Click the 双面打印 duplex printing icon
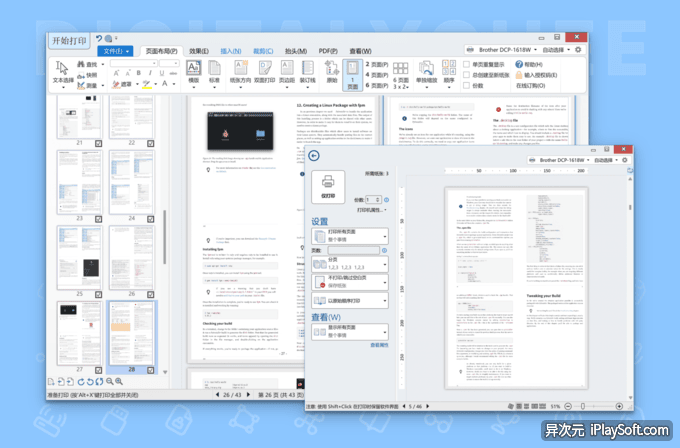Viewport: 680px width, 448px height. coord(265,68)
